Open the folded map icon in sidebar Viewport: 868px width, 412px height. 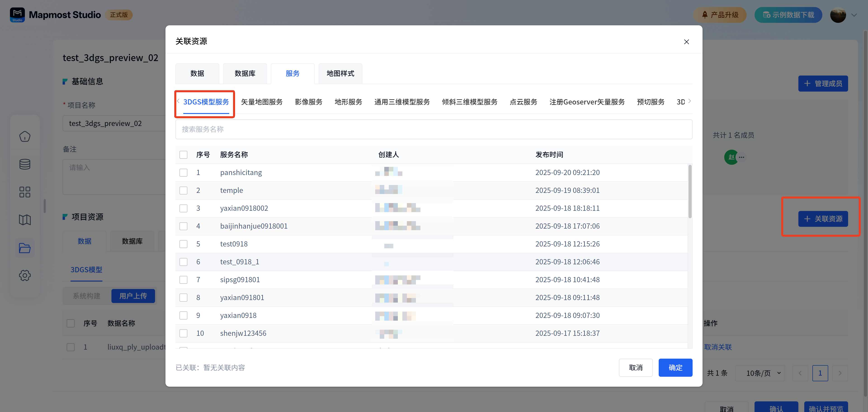click(25, 220)
